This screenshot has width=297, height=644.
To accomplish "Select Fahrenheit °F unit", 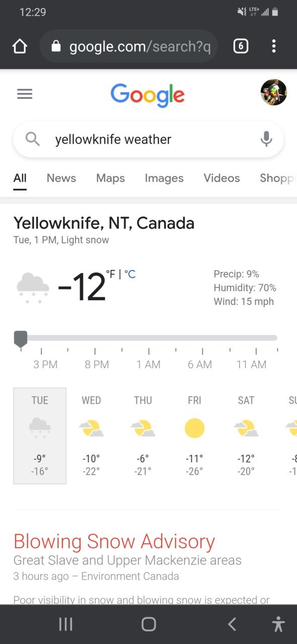I will (111, 275).
